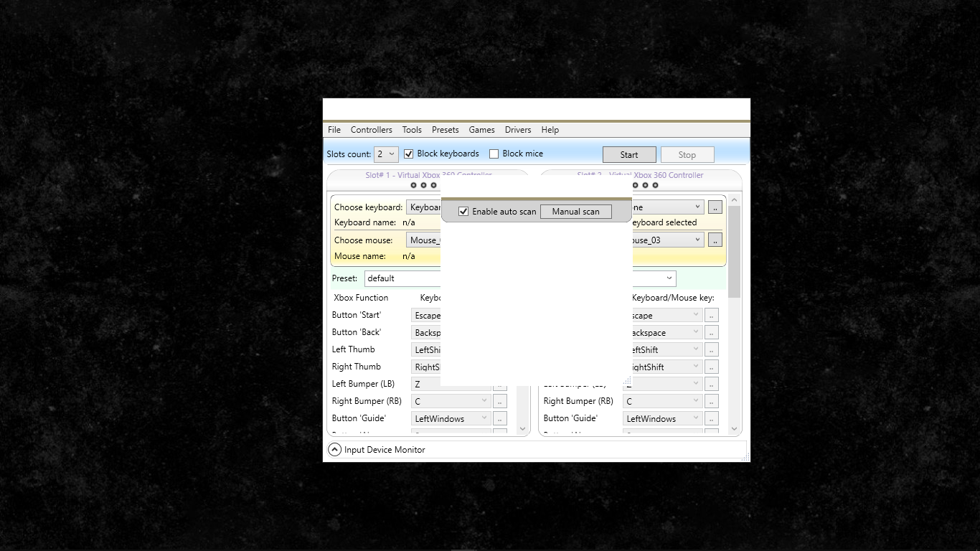
Task: Disable the Enable auto scan checkbox
Action: coord(463,211)
